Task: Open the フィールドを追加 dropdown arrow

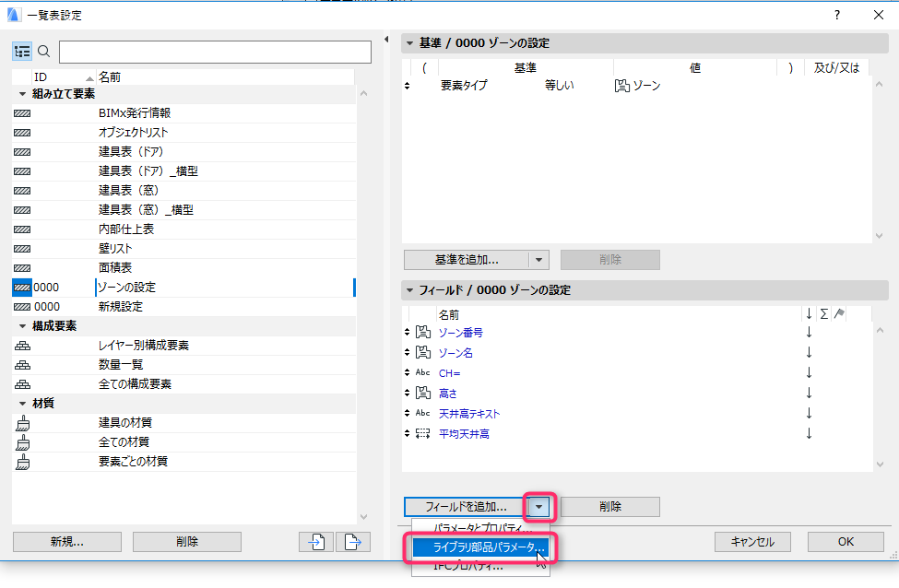Action: (x=539, y=507)
